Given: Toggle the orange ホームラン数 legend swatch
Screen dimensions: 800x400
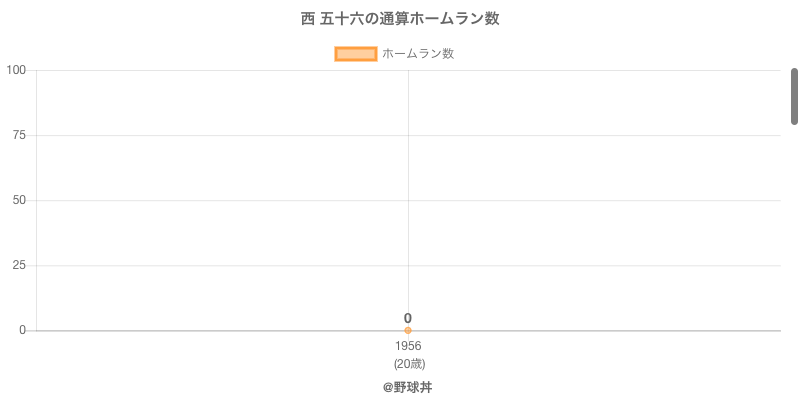Looking at the screenshot, I should (356, 54).
